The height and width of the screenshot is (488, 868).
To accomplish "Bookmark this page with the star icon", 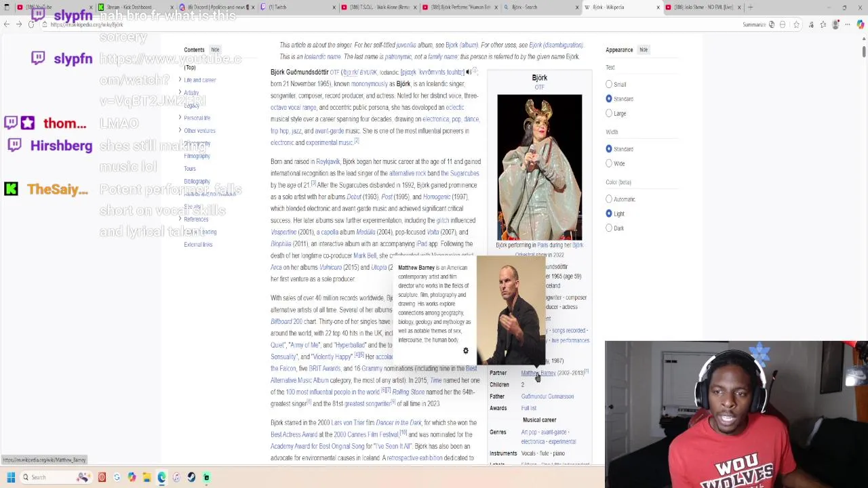I will click(x=796, y=24).
